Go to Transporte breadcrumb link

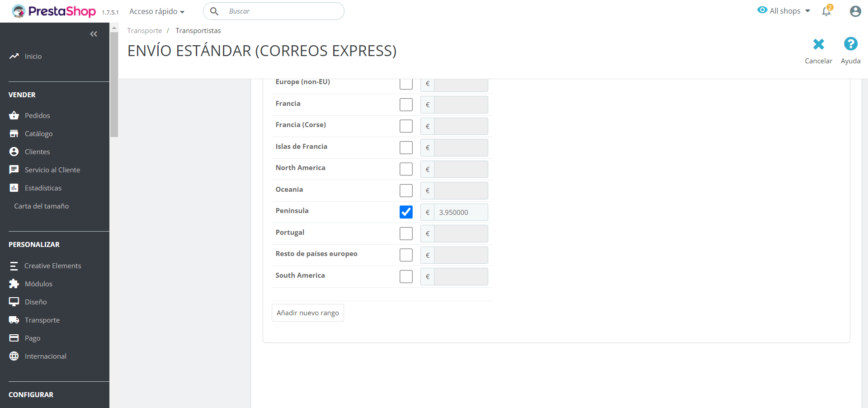144,31
